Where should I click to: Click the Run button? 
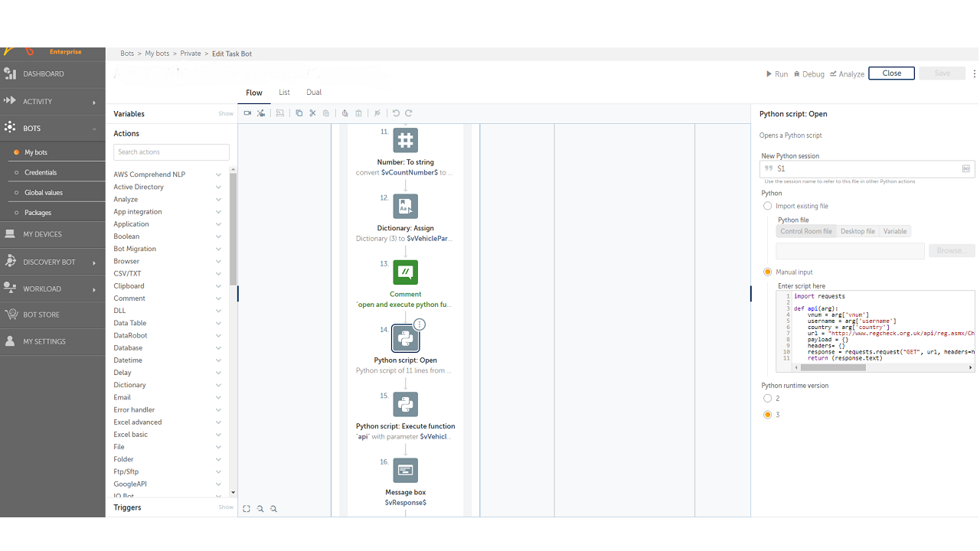tap(777, 74)
